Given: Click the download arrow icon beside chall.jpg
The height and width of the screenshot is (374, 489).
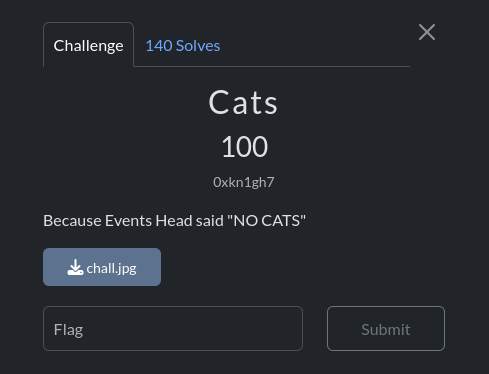Looking at the screenshot, I should [x=75, y=267].
